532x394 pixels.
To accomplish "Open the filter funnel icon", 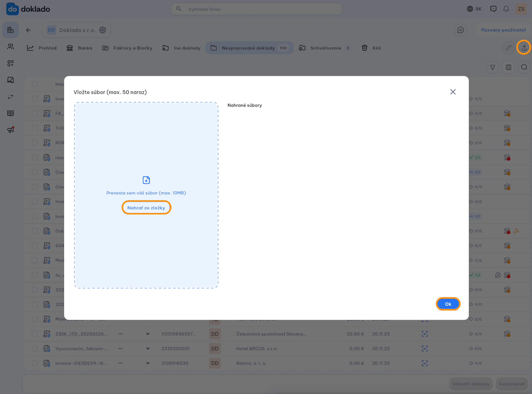I will (493, 68).
